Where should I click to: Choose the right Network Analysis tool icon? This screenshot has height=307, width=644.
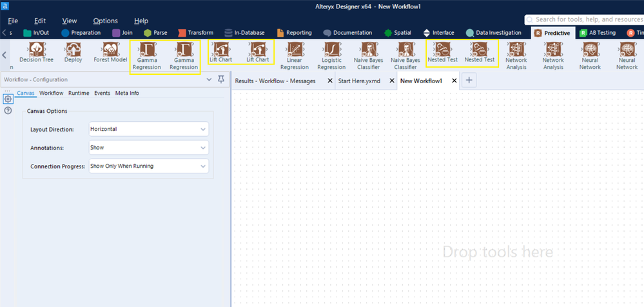(553, 49)
